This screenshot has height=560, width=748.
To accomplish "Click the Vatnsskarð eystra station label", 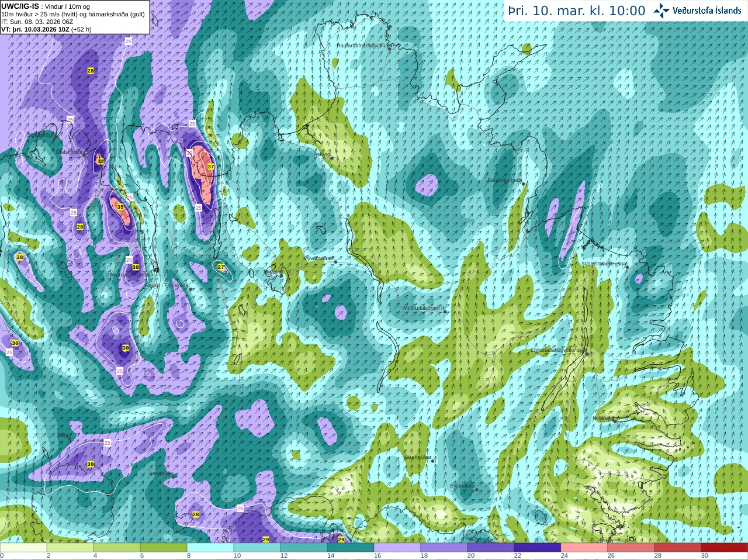I will coord(606,264).
